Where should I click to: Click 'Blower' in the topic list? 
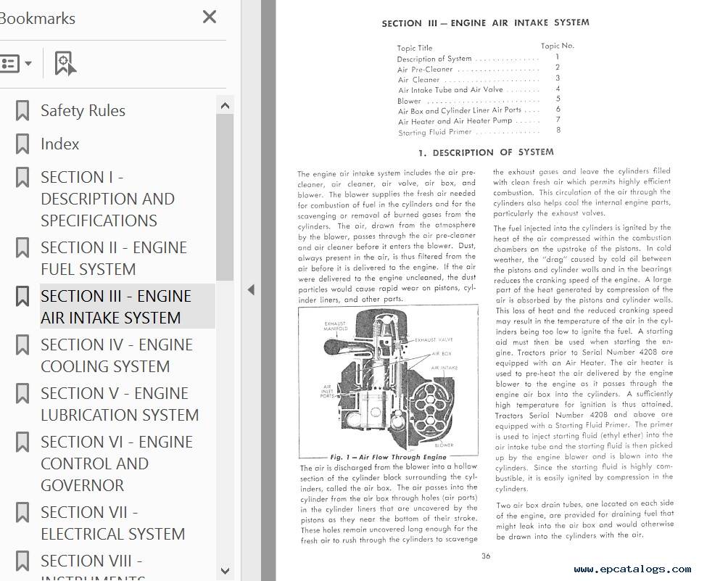409,101
